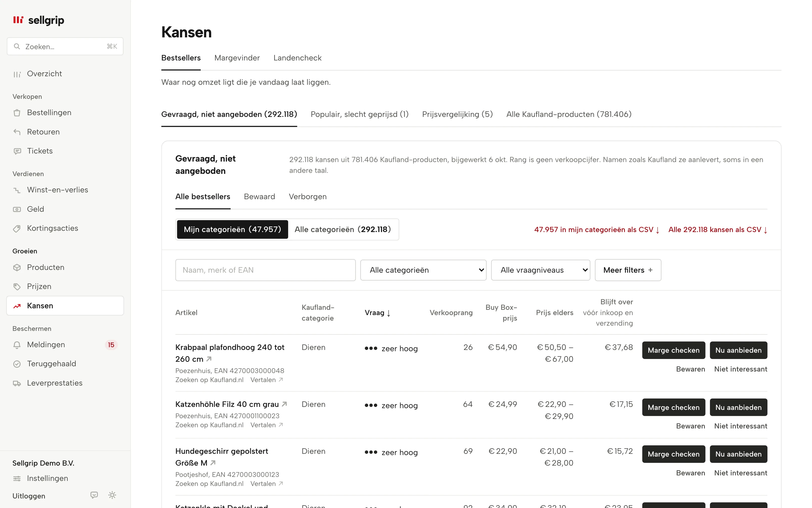This screenshot has width=812, height=508.
Task: Download 47.957 in mijn categorieën als CSV
Action: click(x=597, y=230)
